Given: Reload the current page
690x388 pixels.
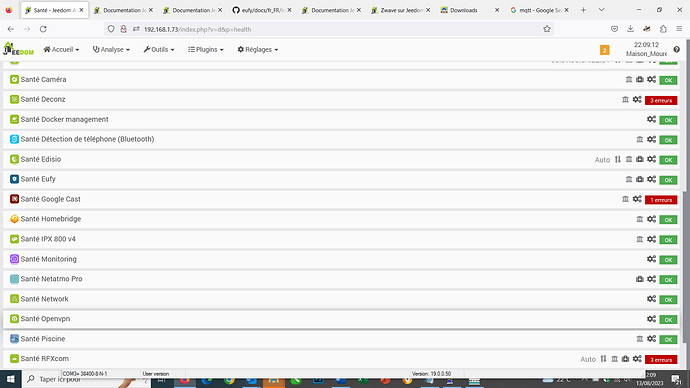Looking at the screenshot, I should [x=43, y=29].
